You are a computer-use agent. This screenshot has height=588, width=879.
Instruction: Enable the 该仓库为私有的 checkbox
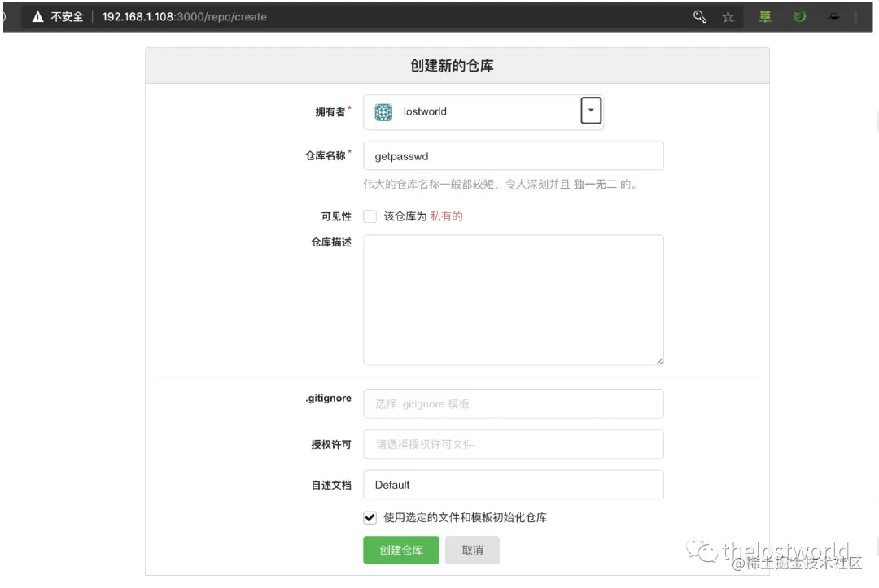coord(370,216)
